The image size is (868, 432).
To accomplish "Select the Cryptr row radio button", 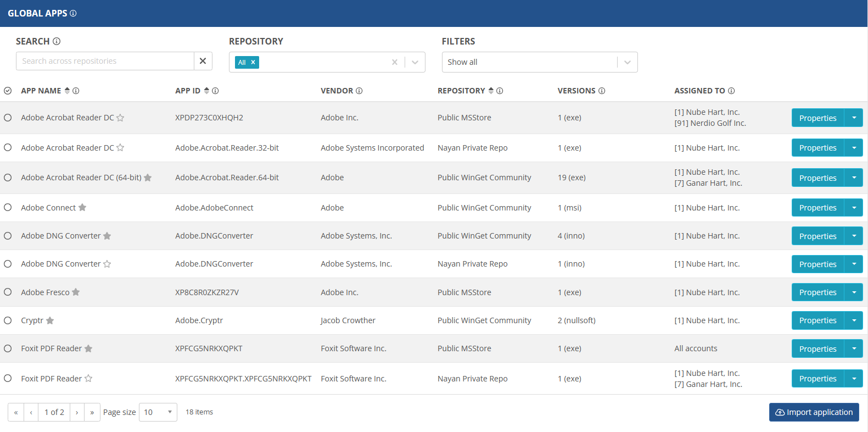I will (x=8, y=320).
